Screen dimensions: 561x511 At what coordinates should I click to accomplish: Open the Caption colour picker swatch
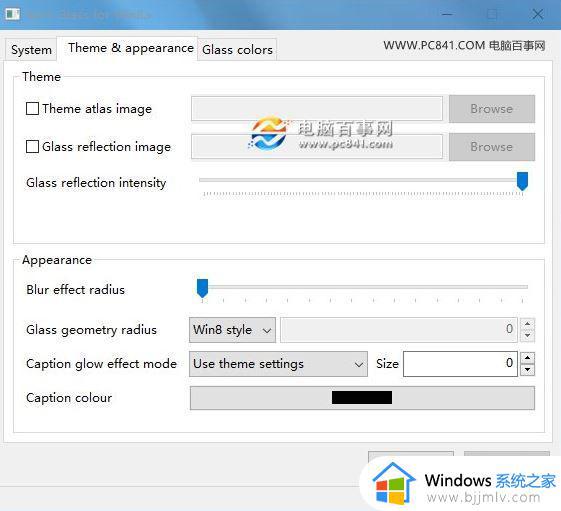pos(362,398)
